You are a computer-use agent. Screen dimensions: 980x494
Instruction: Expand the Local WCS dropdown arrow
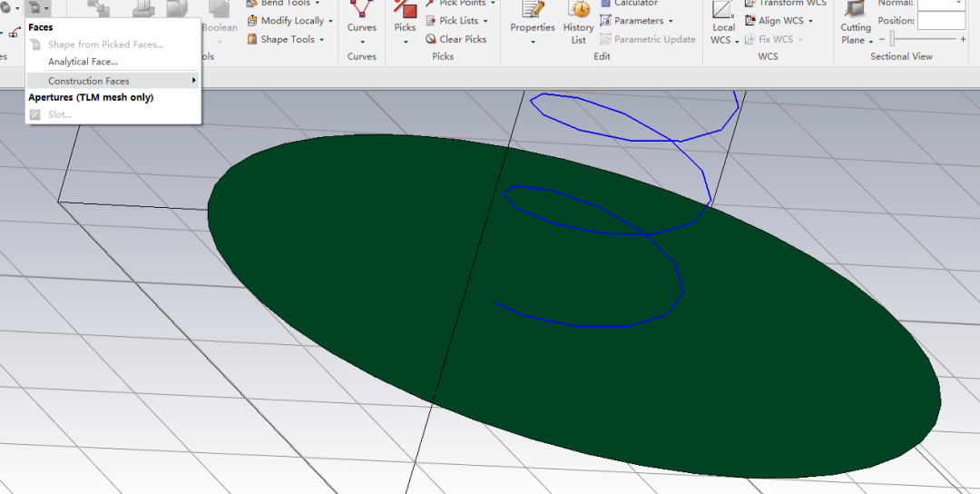click(x=737, y=41)
